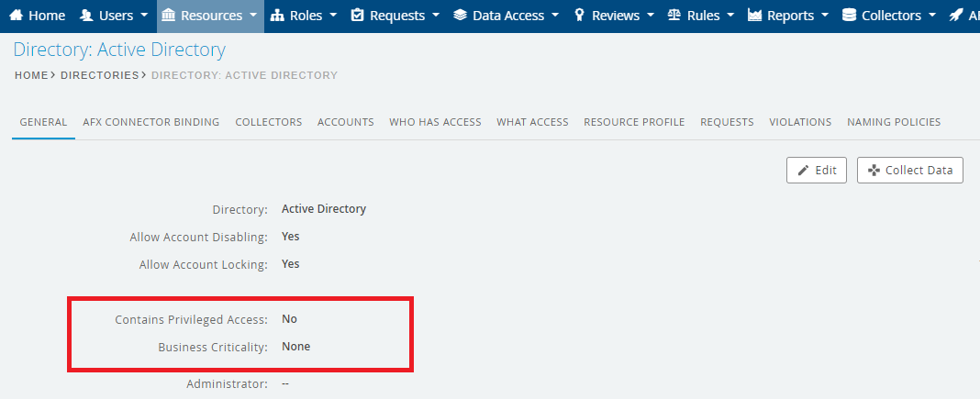Click the Home breadcrumb link
Viewport: 980px width, 399px height.
(x=30, y=75)
